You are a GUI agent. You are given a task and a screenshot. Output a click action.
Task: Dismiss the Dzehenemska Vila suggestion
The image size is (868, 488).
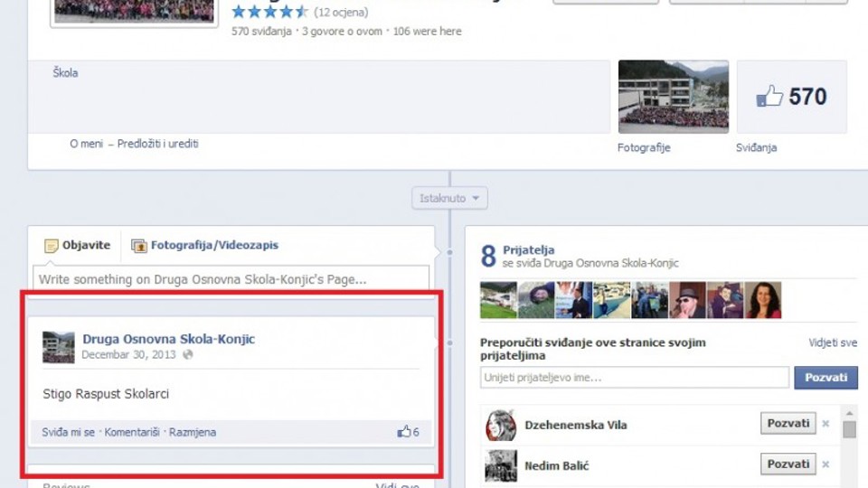pyautogui.click(x=826, y=424)
